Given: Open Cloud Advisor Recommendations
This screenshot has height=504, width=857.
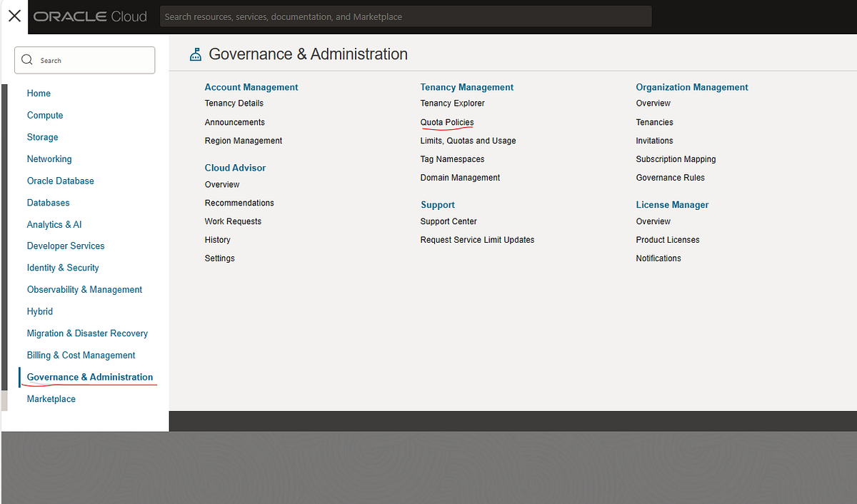Looking at the screenshot, I should pos(239,203).
